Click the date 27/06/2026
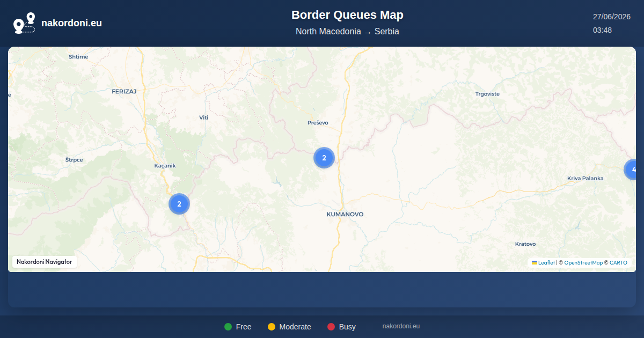644x338 pixels. (611, 17)
